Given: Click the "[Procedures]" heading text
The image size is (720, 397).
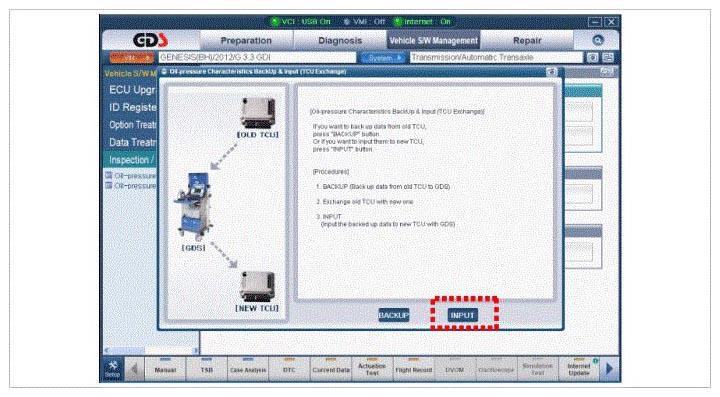Looking at the screenshot, I should 331,172.
